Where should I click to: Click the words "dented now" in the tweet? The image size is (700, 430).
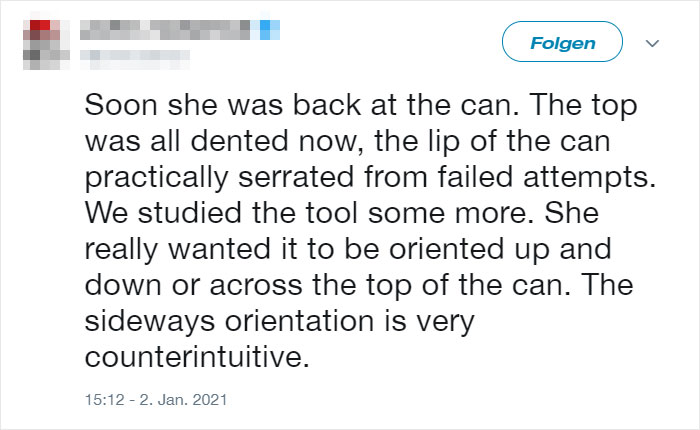(274, 141)
